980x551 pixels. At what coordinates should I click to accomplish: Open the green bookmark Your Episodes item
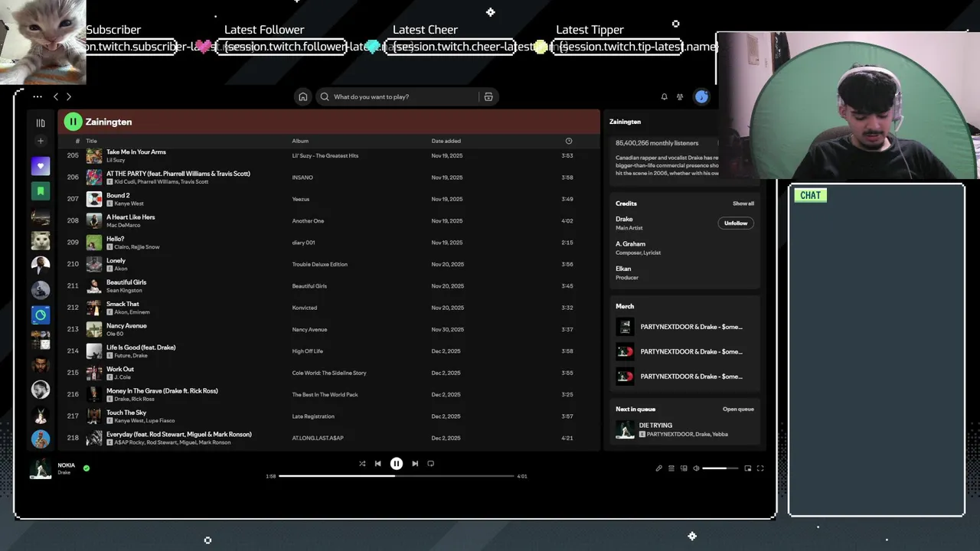tap(41, 191)
